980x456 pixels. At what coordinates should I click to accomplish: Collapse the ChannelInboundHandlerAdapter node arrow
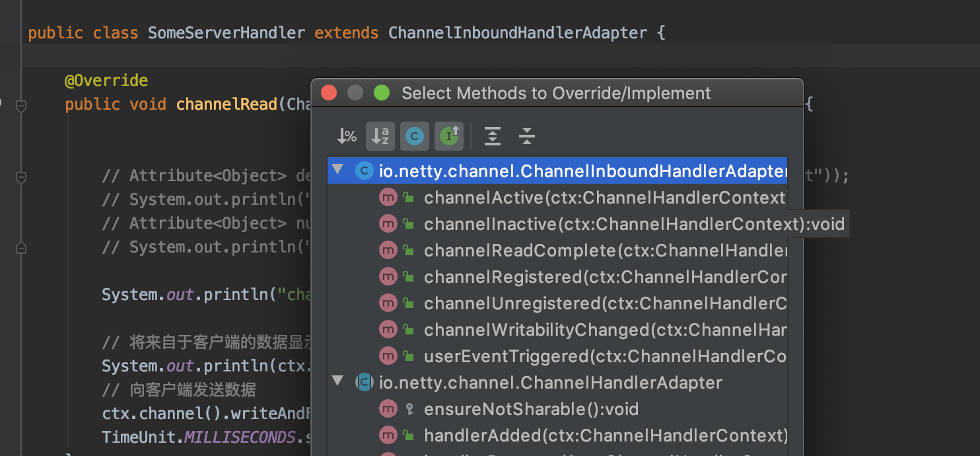[x=339, y=171]
